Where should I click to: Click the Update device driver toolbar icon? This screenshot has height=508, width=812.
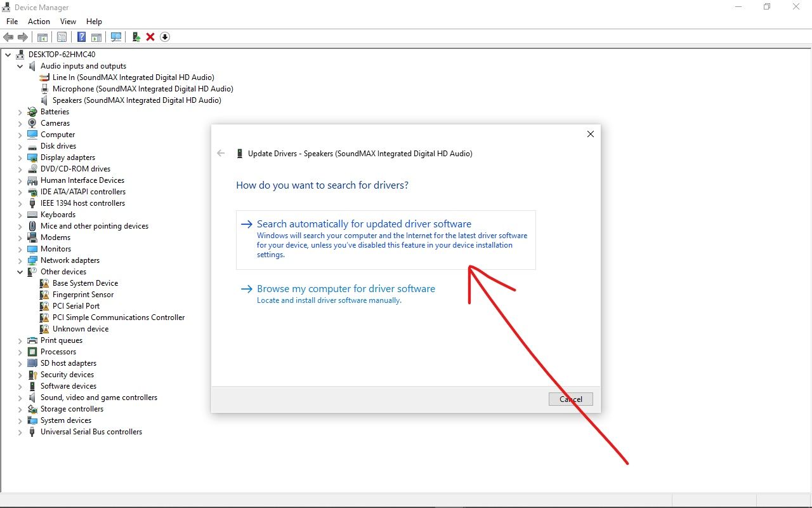(x=136, y=37)
